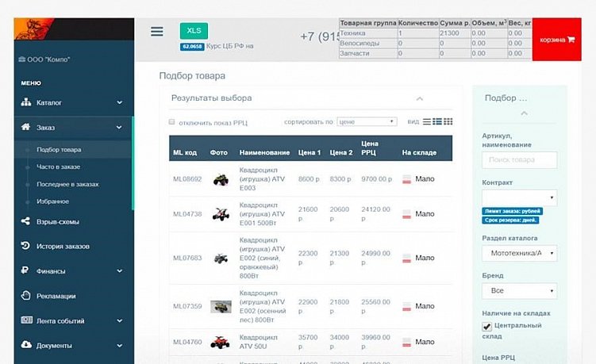The height and width of the screenshot is (364, 596).
Task: Expand Каталог menu chevron
Action: tap(119, 102)
